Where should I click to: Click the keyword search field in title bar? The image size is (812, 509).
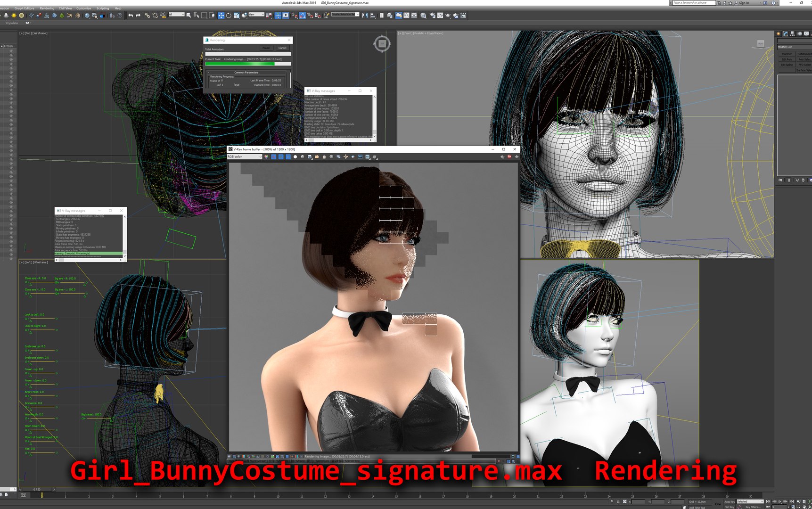pyautogui.click(x=693, y=3)
